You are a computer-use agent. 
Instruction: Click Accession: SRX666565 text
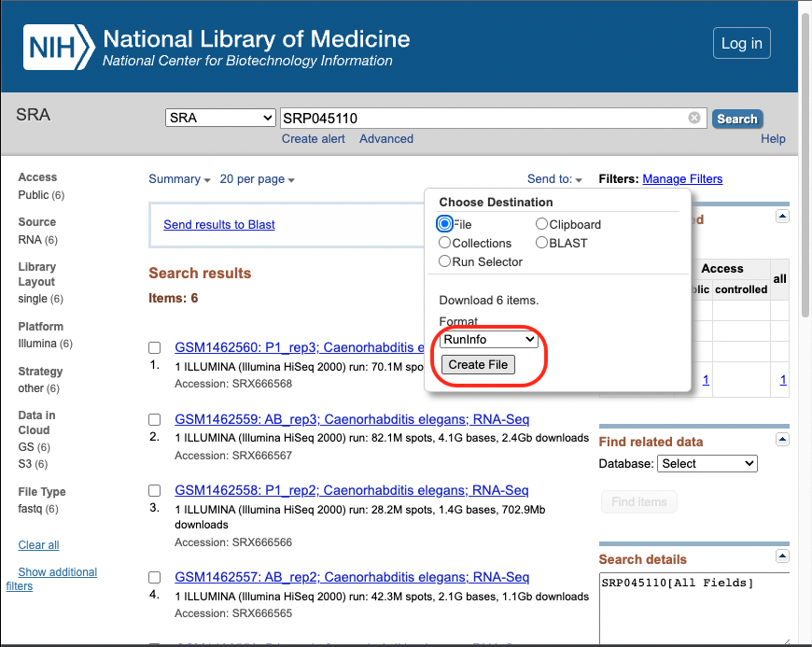[233, 613]
